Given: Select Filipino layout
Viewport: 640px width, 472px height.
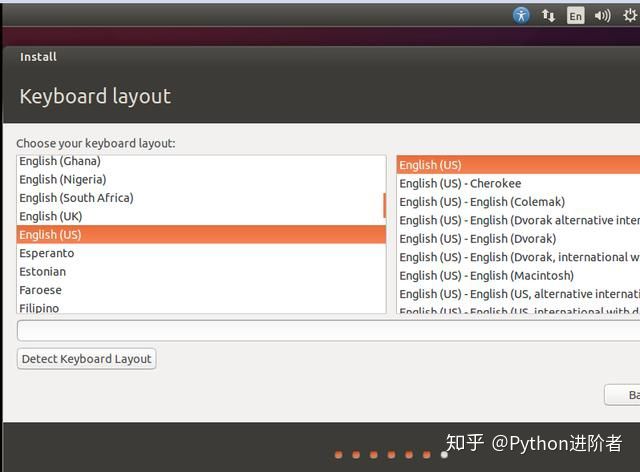Looking at the screenshot, I should point(201,307).
